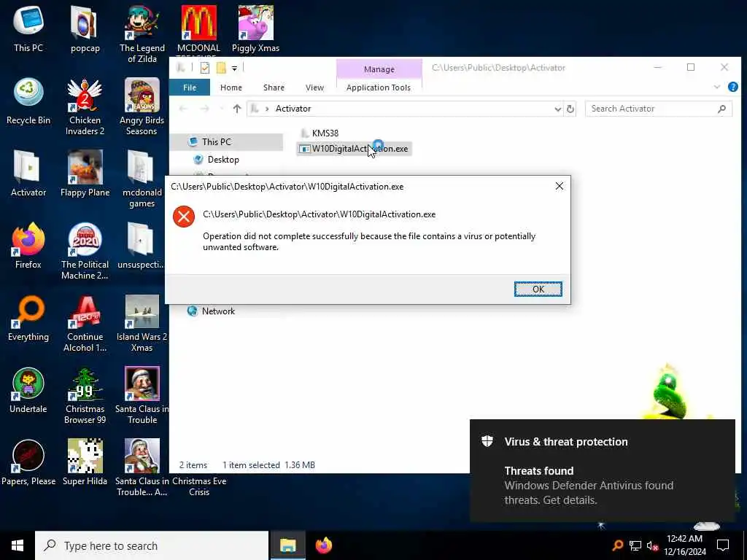Viewport: 747px width, 560px height.
Task: Select the KMS38 folder
Action: (x=320, y=133)
